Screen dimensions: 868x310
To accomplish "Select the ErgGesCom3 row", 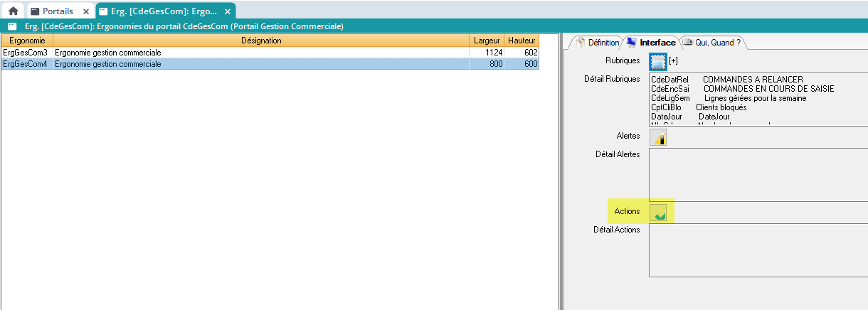I will [x=25, y=53].
